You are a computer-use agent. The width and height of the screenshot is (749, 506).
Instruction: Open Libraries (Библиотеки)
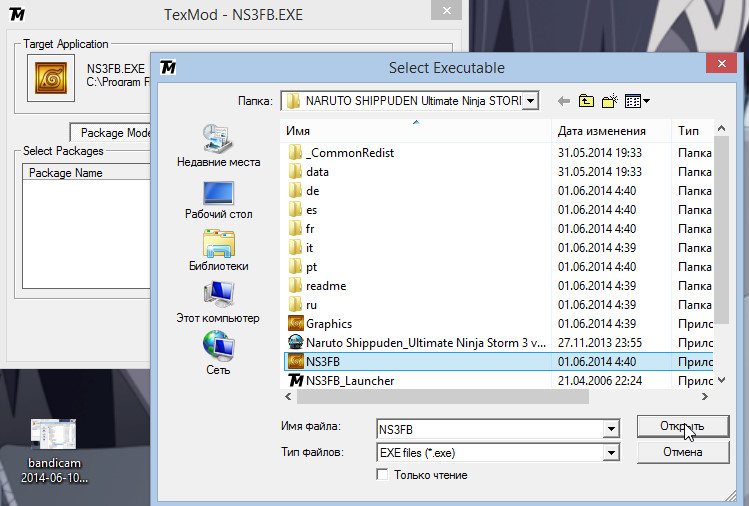click(x=218, y=250)
